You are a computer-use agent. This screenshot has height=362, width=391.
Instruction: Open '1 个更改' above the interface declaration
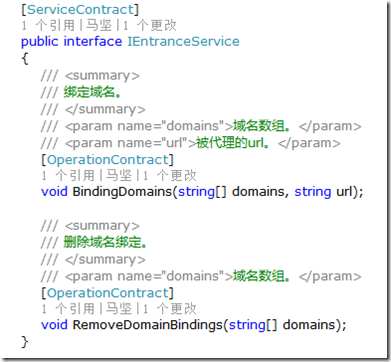pyautogui.click(x=149, y=26)
